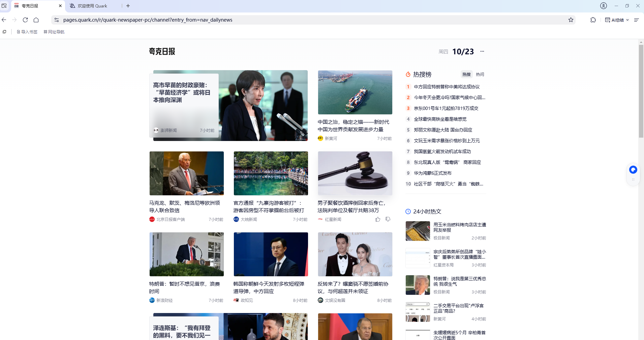Select the 热搜 hot search toggle
This screenshot has height=340, width=644.
[466, 75]
